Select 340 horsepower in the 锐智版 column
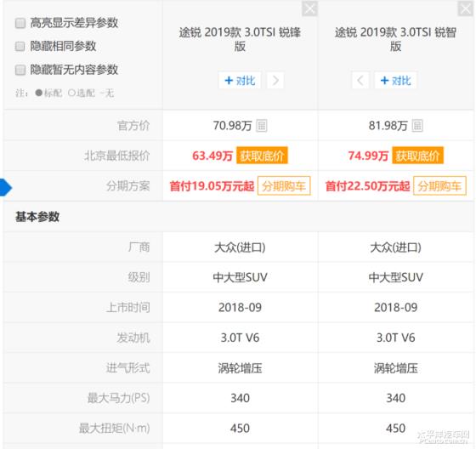476x449 pixels. point(395,398)
